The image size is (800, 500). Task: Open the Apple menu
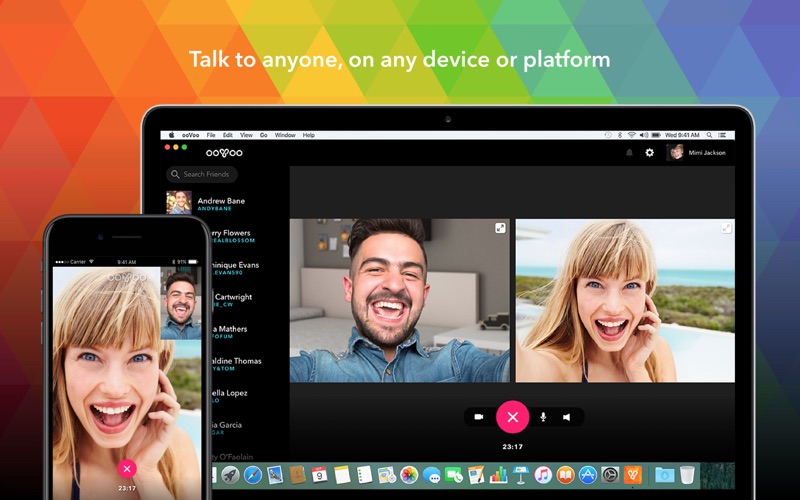[171, 135]
